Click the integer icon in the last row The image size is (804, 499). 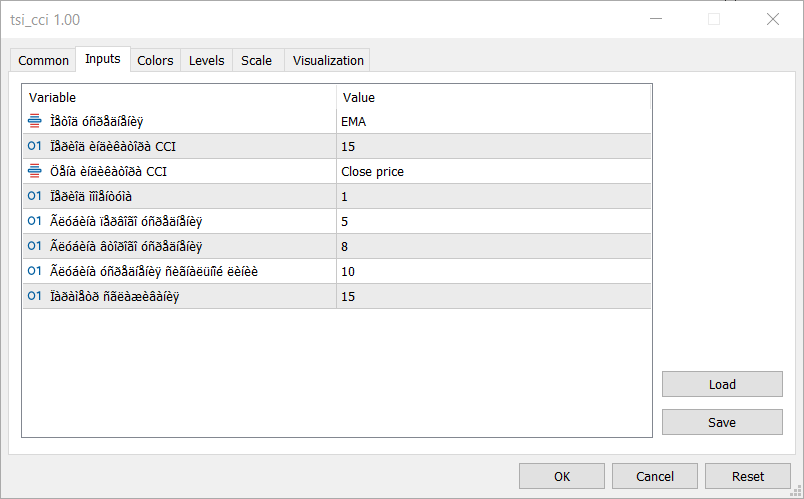pyautogui.click(x=35, y=297)
